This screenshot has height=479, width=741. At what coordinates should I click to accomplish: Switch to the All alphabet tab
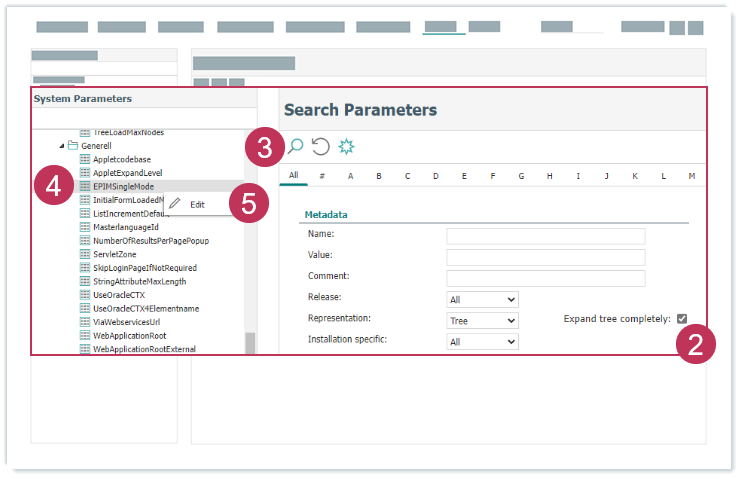tap(294, 176)
